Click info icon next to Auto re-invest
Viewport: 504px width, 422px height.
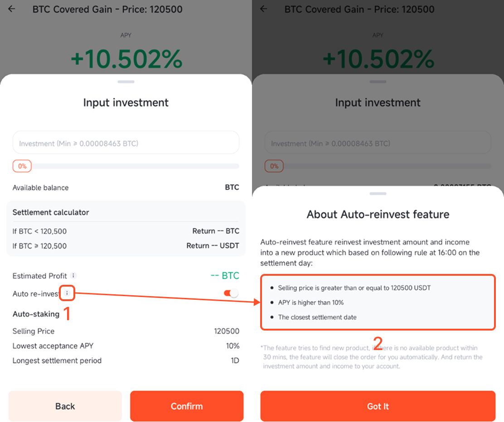pyautogui.click(x=67, y=293)
